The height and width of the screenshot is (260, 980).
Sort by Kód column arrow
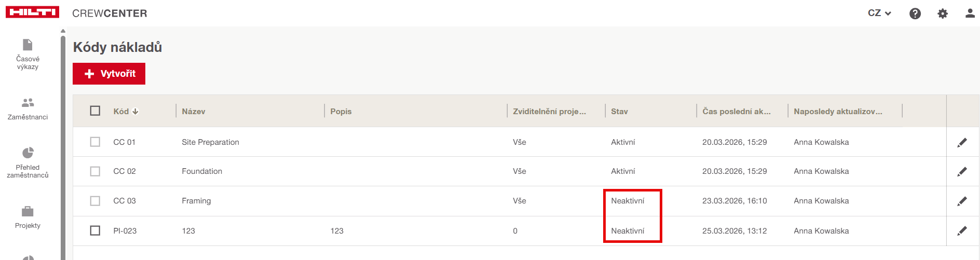(x=135, y=111)
